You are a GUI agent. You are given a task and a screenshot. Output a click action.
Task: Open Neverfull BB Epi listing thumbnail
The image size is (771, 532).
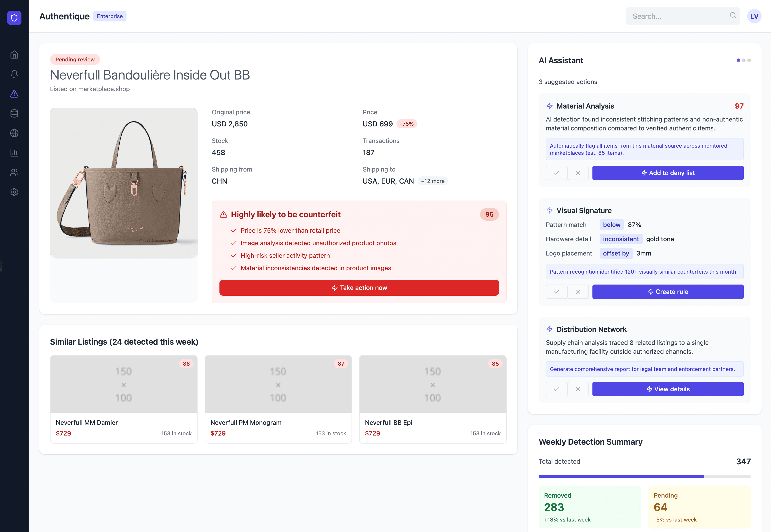[x=433, y=384]
